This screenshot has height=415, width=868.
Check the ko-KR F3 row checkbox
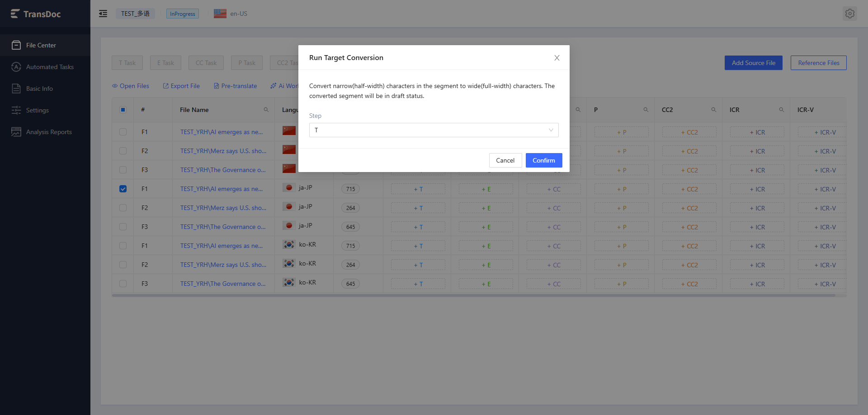coord(123,284)
